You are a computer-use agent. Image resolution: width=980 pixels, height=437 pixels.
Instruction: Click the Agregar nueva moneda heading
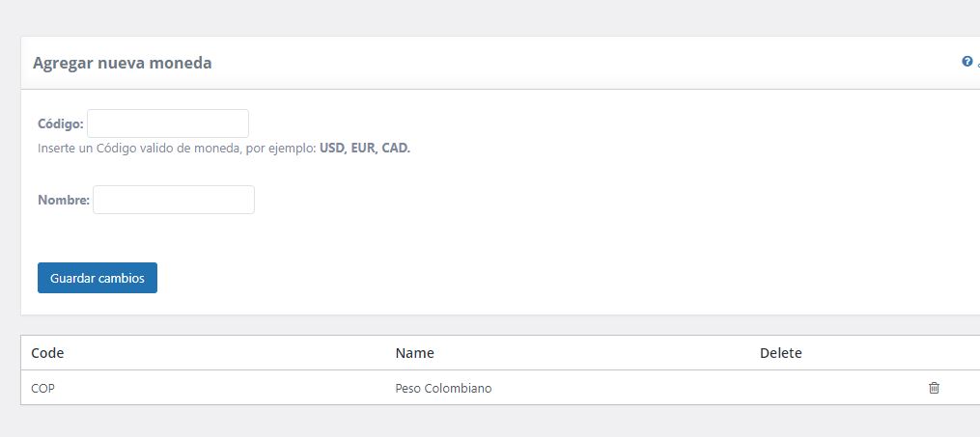click(123, 63)
